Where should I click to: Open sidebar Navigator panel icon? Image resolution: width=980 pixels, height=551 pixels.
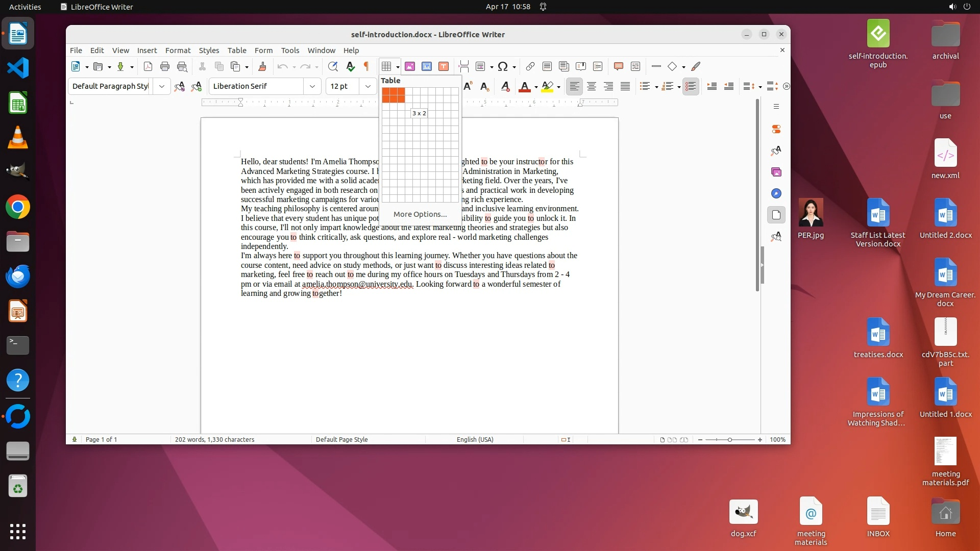coord(776,193)
